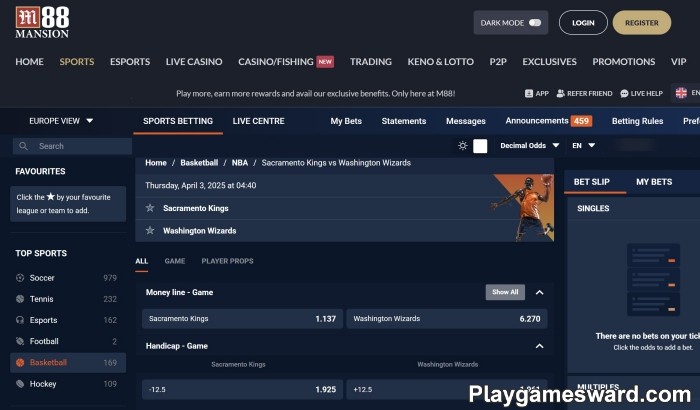Click the M88 Mansion logo

pos(42,22)
